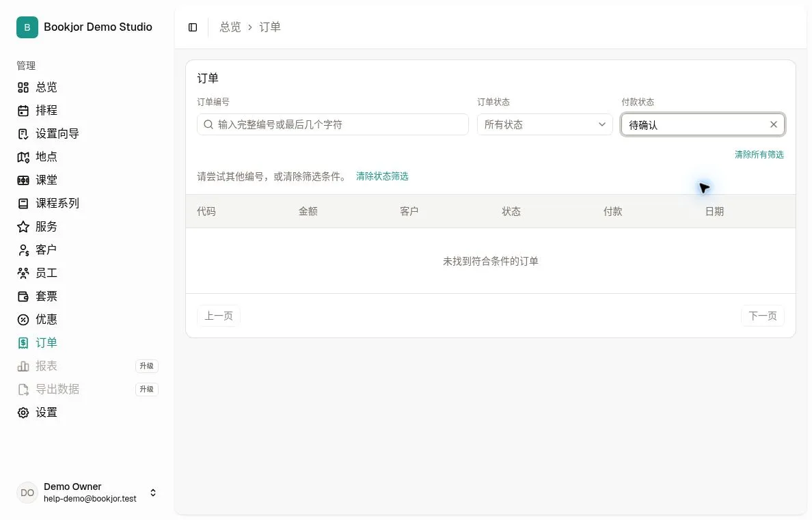Open 课程系列 in the sidebar menu
The width and height of the screenshot is (812, 520).
coord(57,204)
